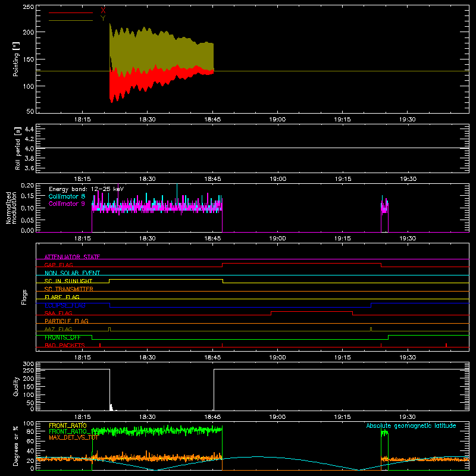Click the Flags axis title
The width and height of the screenshot is (476, 476).
click(x=24, y=297)
